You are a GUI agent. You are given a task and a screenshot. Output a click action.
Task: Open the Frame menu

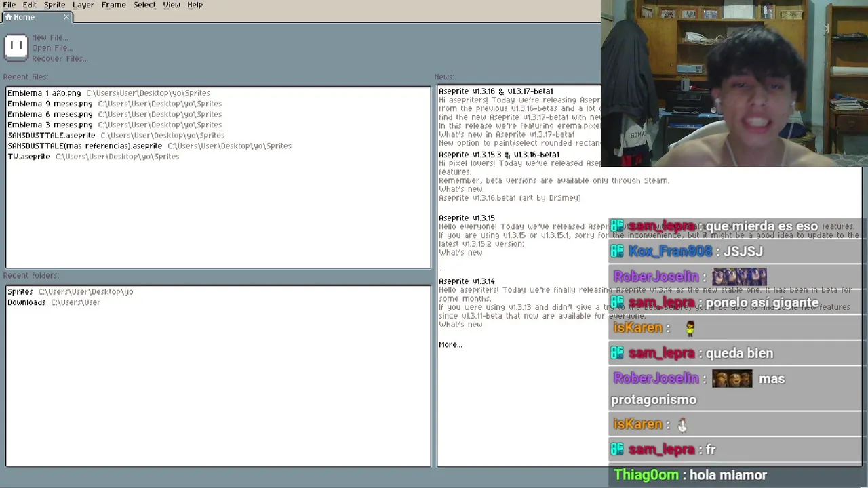(113, 5)
